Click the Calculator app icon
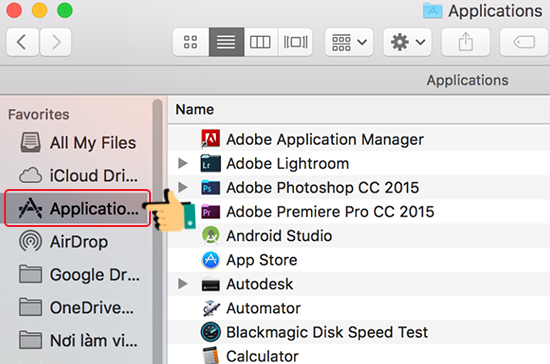 click(x=212, y=356)
